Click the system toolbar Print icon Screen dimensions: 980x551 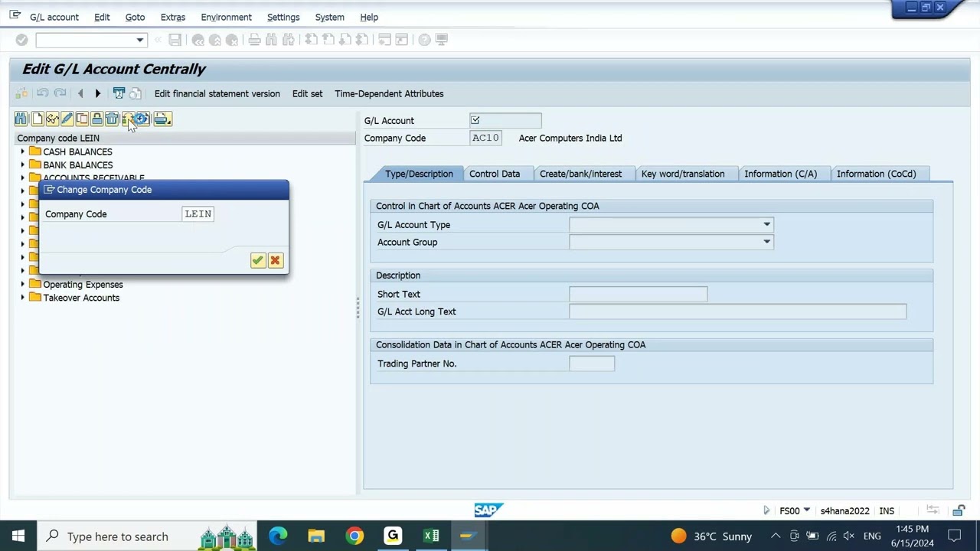pyautogui.click(x=254, y=40)
